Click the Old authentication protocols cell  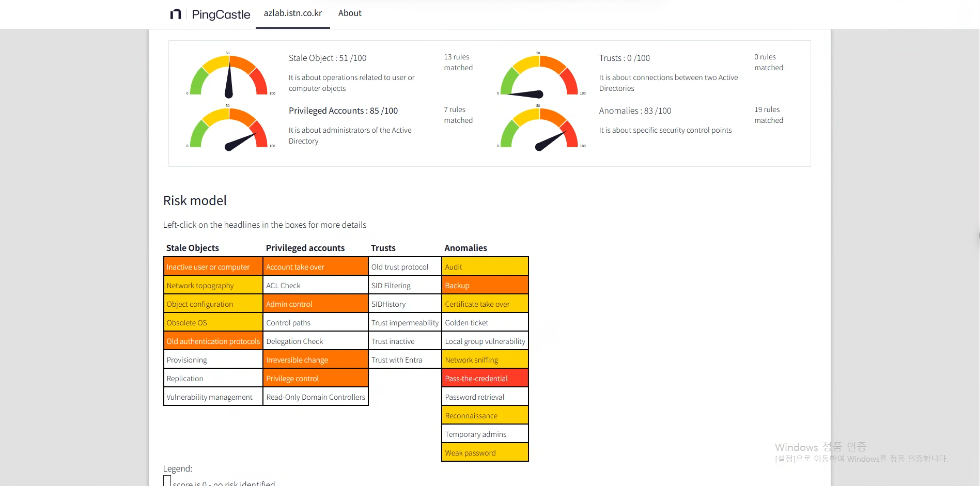tap(213, 341)
